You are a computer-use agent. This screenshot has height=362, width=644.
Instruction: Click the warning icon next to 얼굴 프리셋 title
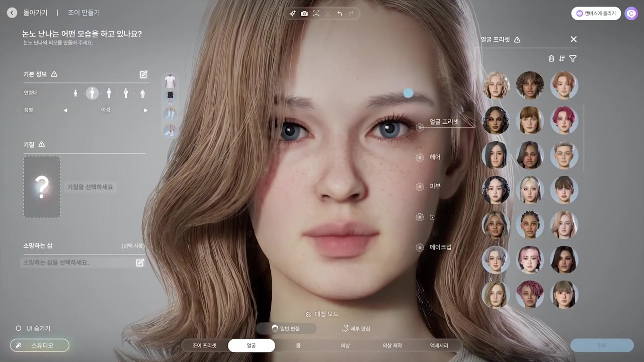coord(517,40)
